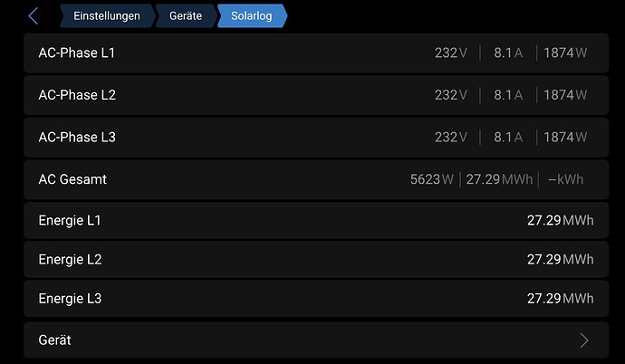
Task: Click the 27.29 MWh value in AC Gesamt
Action: (499, 179)
